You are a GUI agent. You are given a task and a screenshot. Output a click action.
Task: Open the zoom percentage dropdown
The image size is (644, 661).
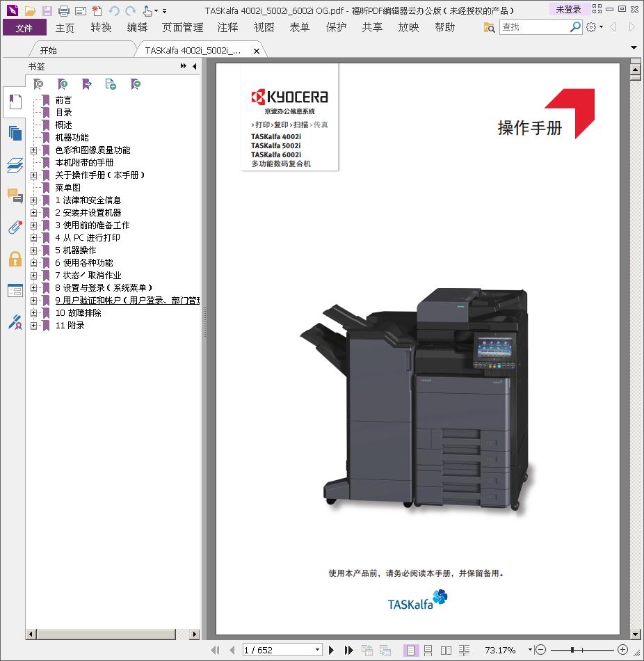[530, 650]
